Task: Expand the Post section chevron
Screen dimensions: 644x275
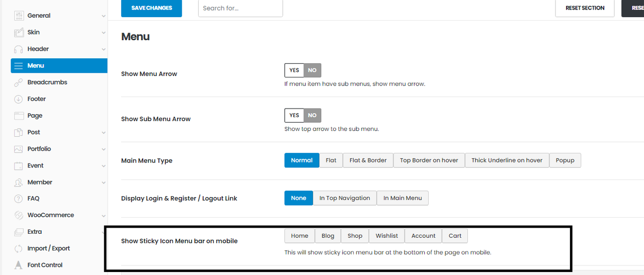Action: pyautogui.click(x=104, y=133)
